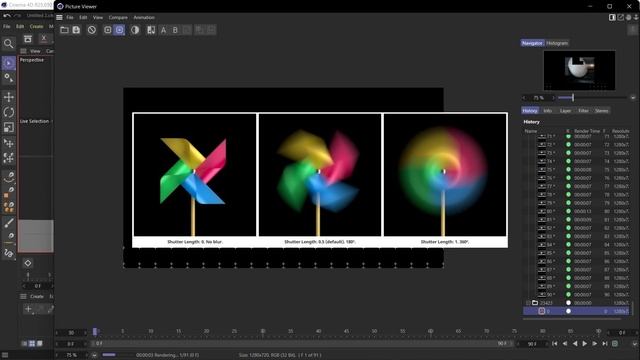Image resolution: width=640 pixels, height=360 pixels.
Task: Go to first frame button
Action: click(x=555, y=344)
